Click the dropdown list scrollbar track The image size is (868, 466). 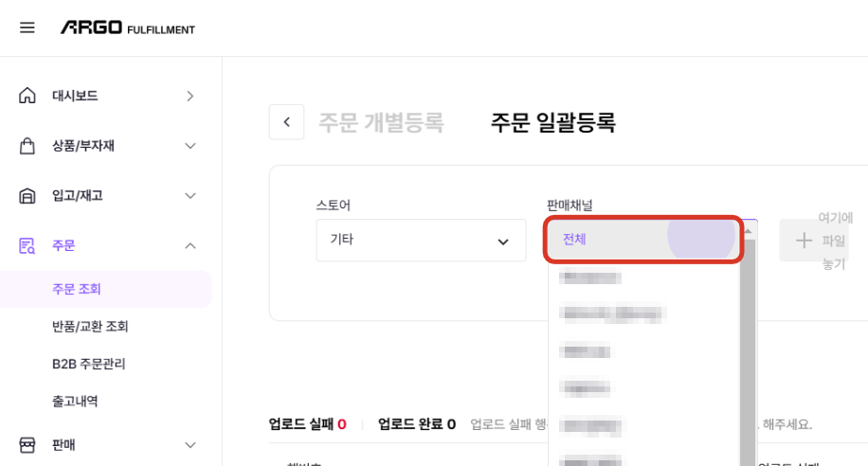(748, 354)
